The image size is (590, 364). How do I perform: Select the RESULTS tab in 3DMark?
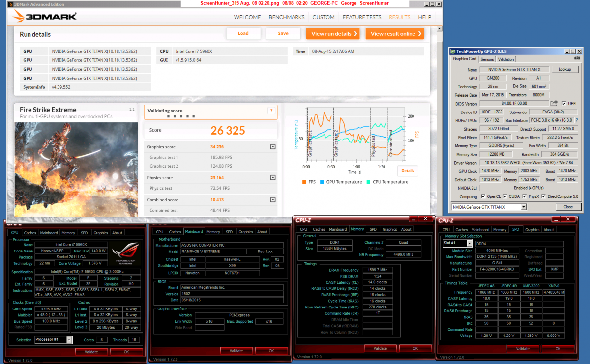pos(400,17)
